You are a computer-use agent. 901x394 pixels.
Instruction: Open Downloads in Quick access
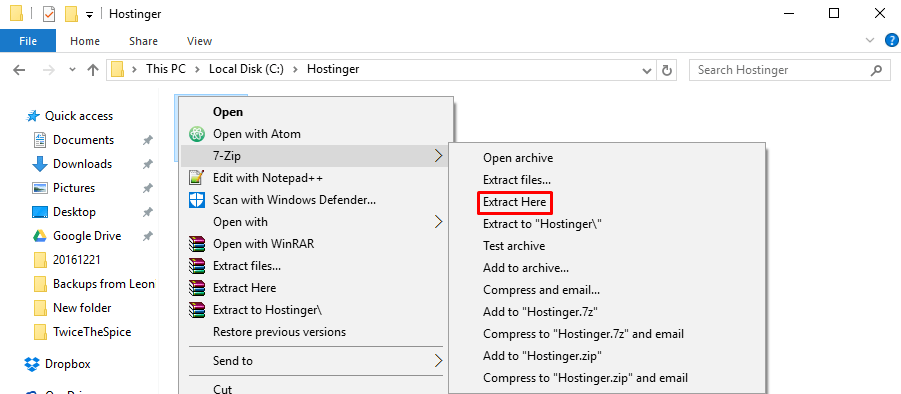82,164
